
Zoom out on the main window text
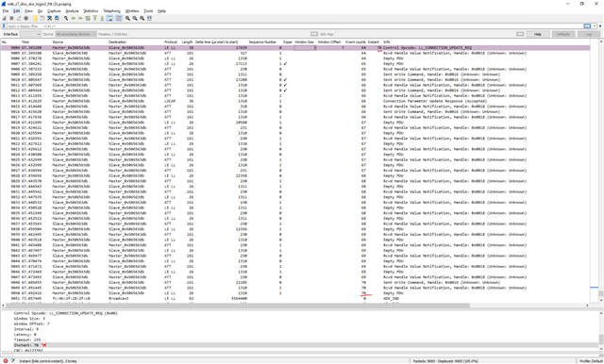click(135, 18)
